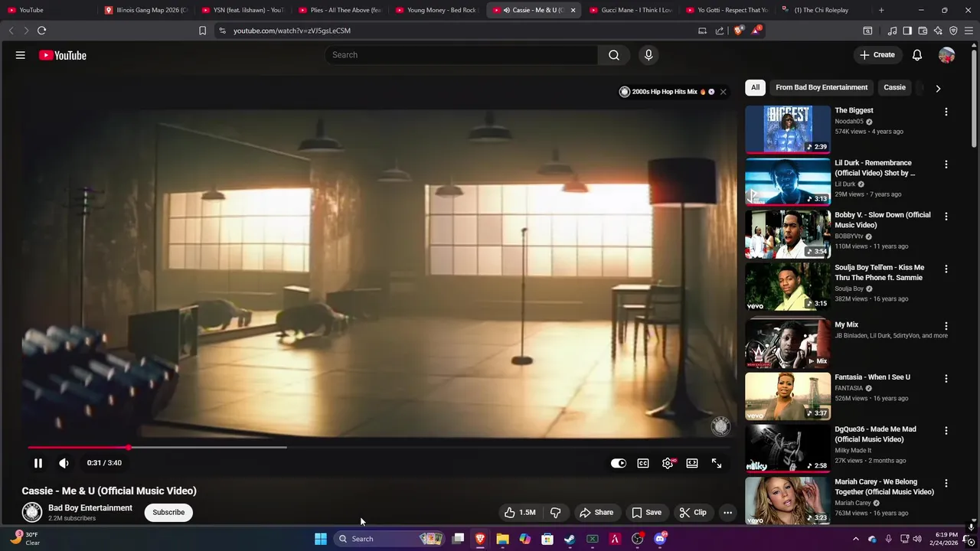The height and width of the screenshot is (551, 980).
Task: Show more filter chips with arrow
Action: click(938, 88)
